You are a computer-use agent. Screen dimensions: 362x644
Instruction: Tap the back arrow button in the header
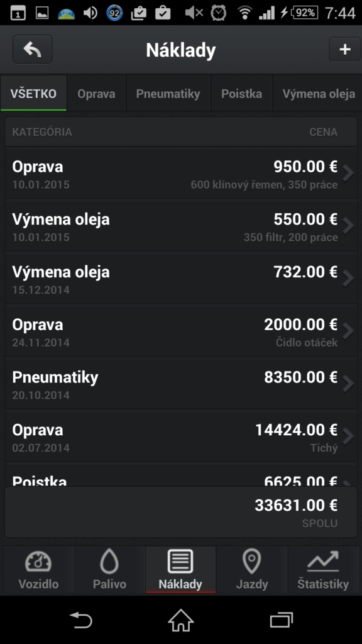pyautogui.click(x=33, y=49)
